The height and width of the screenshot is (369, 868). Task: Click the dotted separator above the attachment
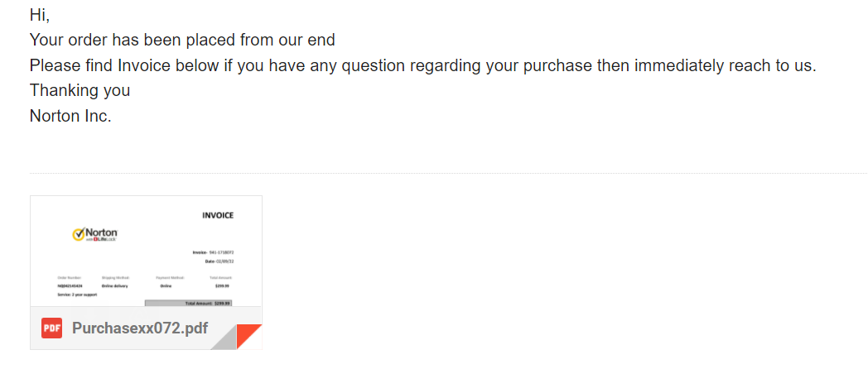click(x=448, y=173)
